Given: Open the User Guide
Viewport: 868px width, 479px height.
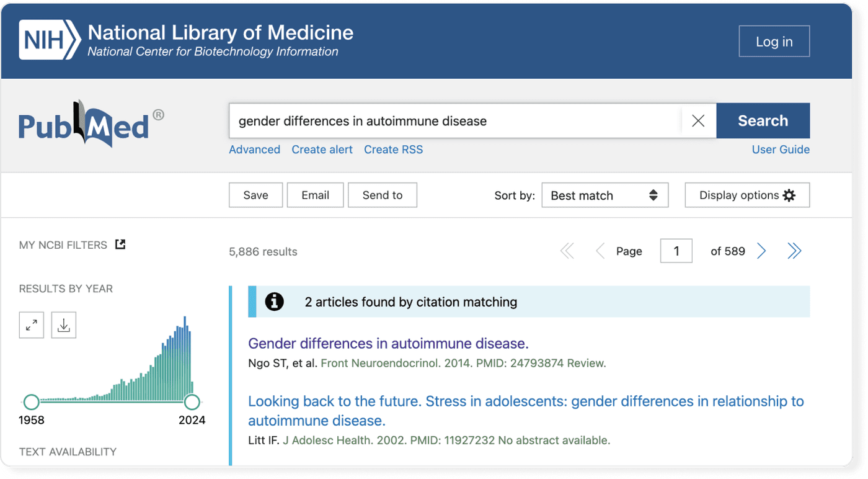Looking at the screenshot, I should 780,149.
